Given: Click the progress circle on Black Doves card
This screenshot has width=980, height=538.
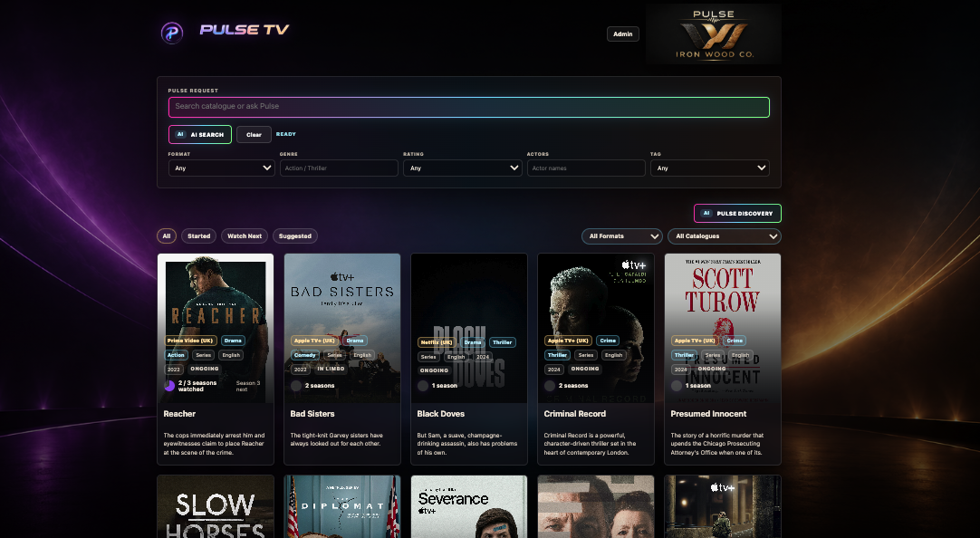Looking at the screenshot, I should click(423, 386).
